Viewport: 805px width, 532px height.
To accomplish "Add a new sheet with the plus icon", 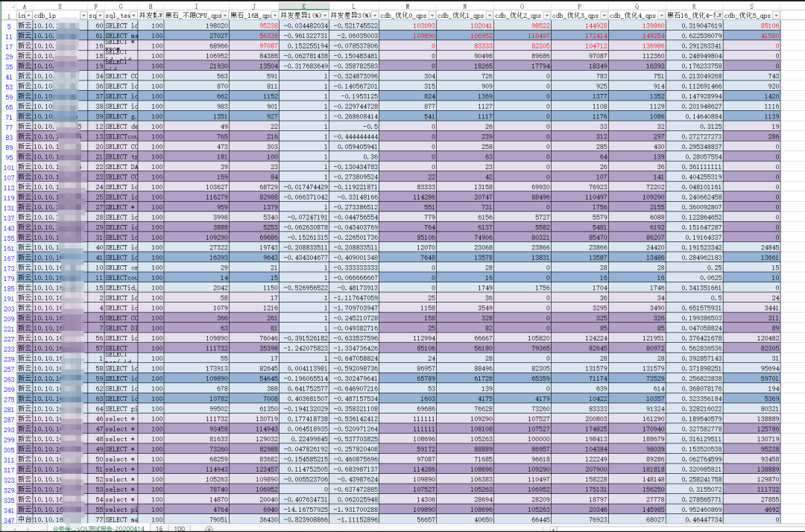I will pyautogui.click(x=209, y=528).
